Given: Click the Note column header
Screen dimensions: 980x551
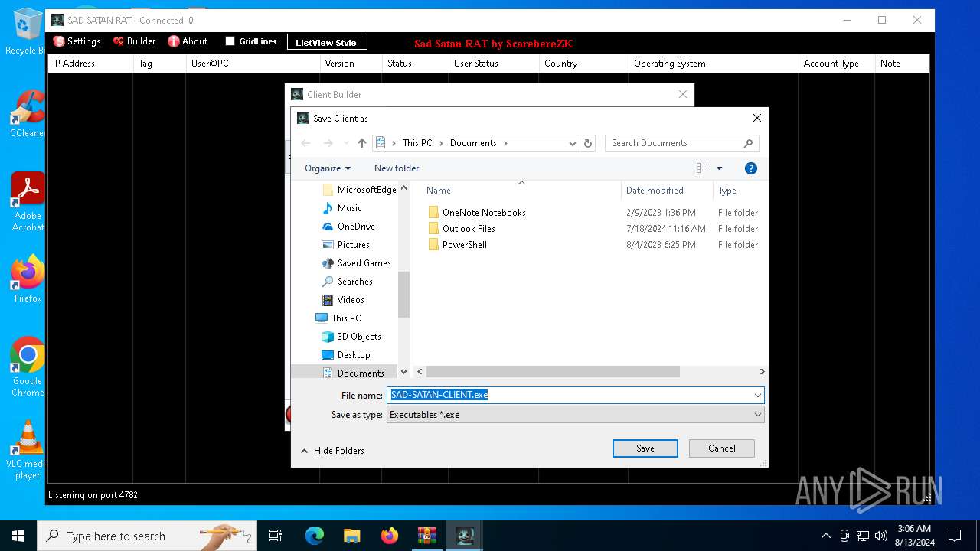Looking at the screenshot, I should point(902,64).
